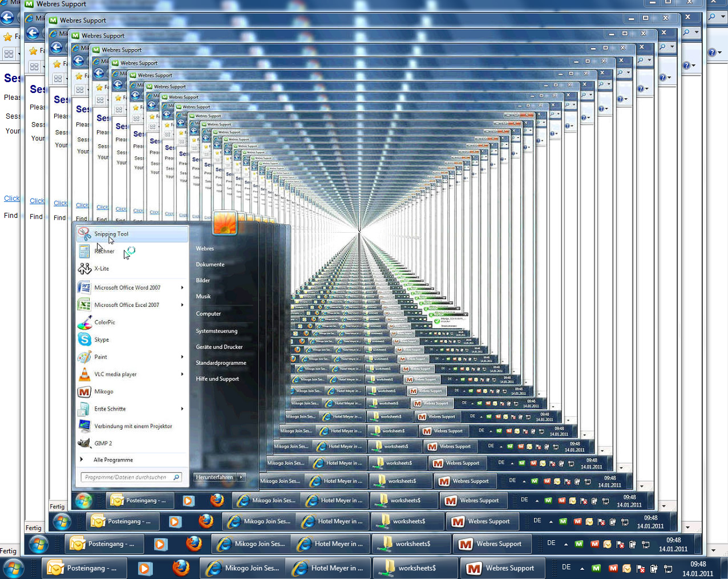Open Computer from the Start menu

tap(208, 314)
